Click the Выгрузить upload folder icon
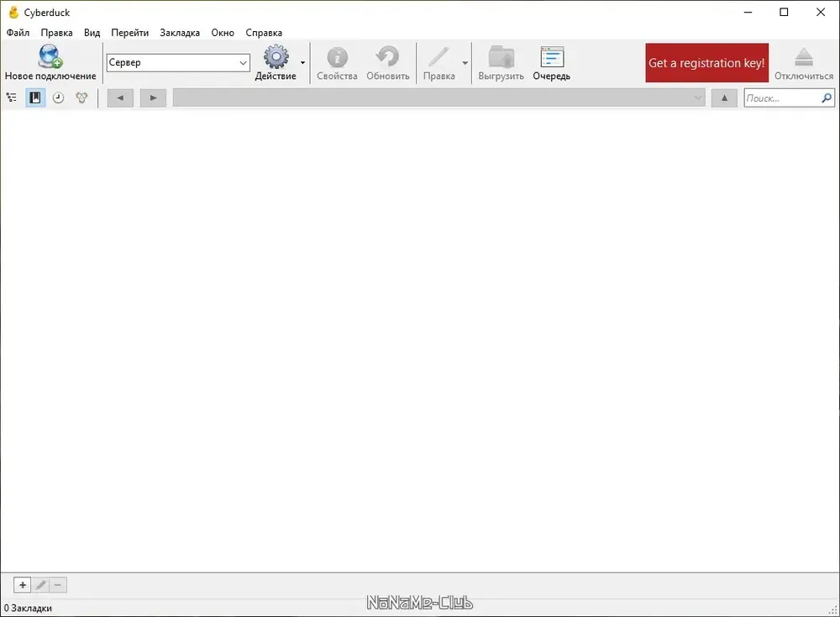 point(501,57)
